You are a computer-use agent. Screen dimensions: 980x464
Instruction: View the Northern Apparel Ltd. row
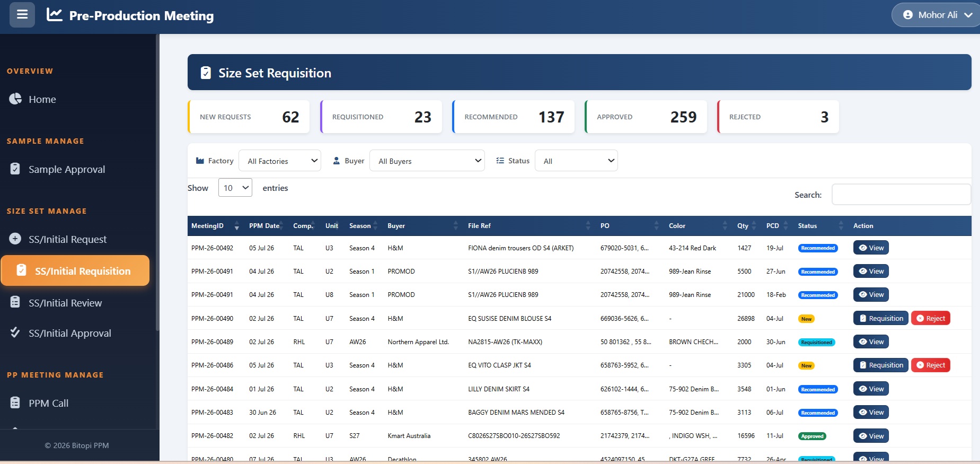871,342
